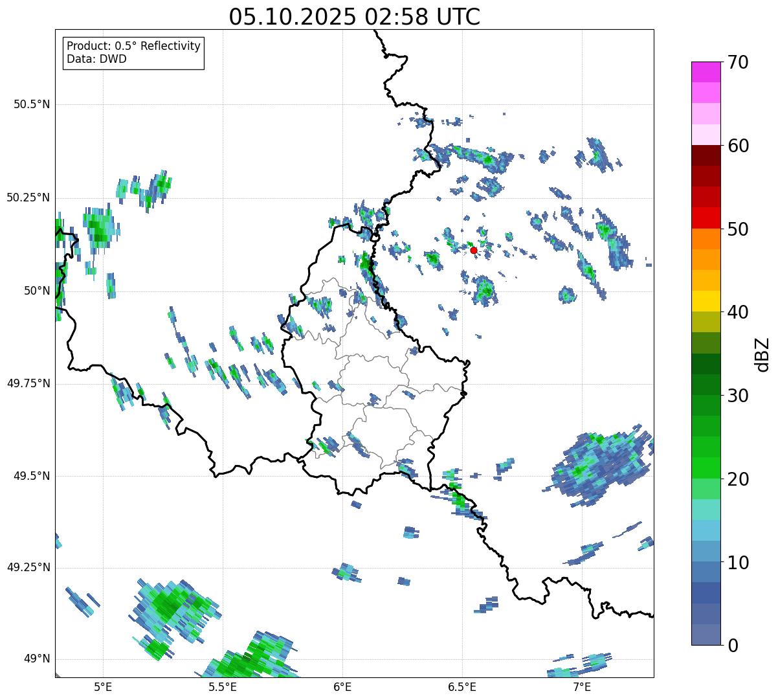Click the colorbar tick label 40

click(739, 312)
